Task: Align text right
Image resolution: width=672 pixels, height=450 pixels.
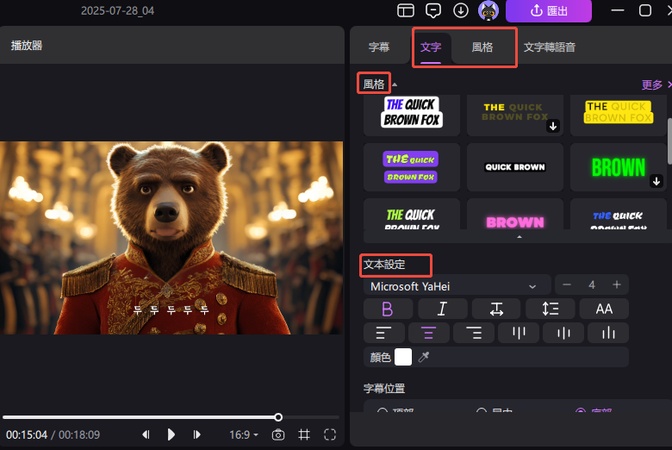Action: (x=474, y=333)
